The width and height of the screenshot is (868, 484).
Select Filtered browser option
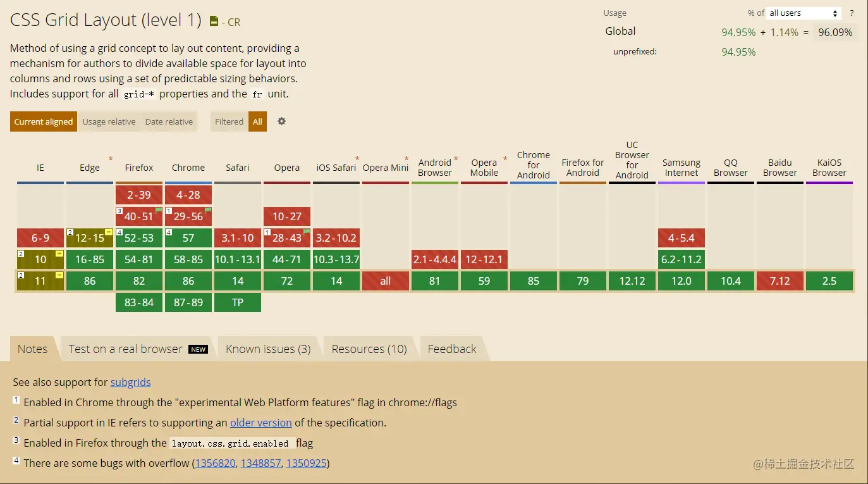tap(229, 121)
